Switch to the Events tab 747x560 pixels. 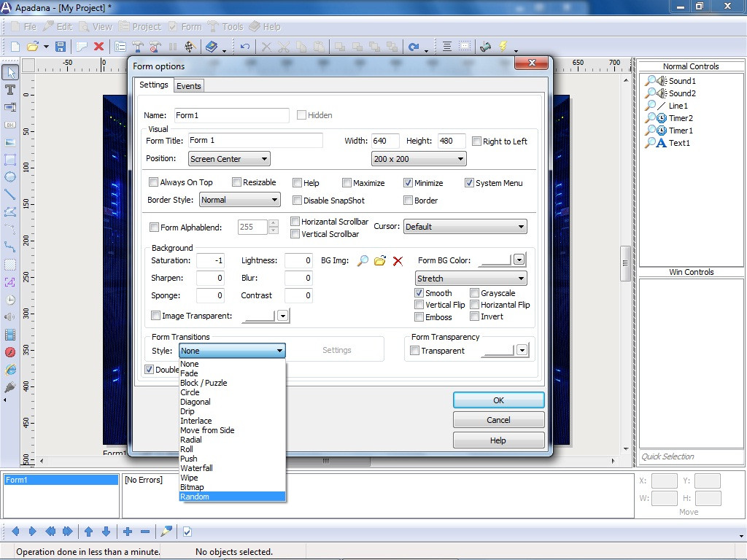click(189, 86)
